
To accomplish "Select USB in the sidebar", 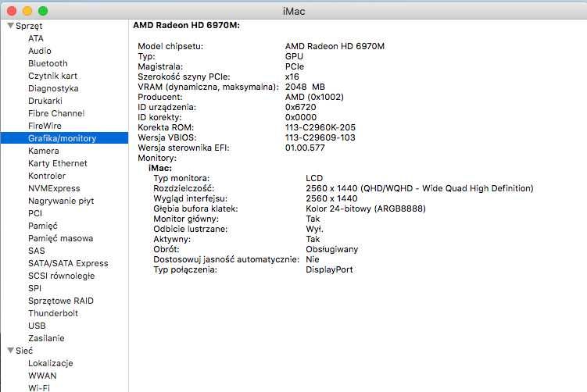I will (x=37, y=326).
